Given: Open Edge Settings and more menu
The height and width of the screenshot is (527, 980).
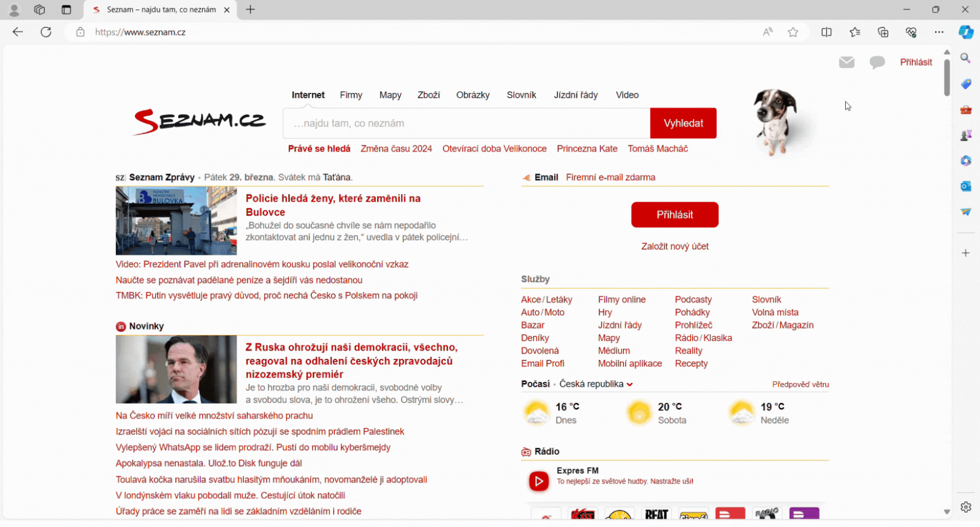Looking at the screenshot, I should (939, 32).
